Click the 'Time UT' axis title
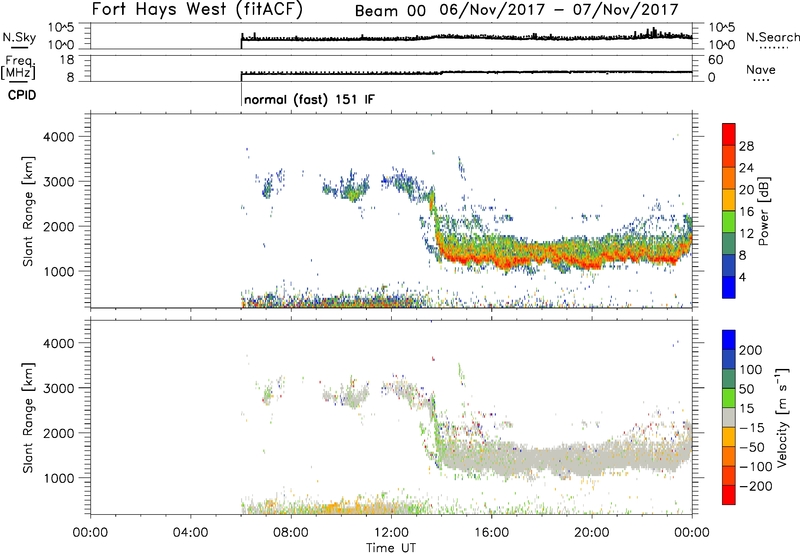 click(x=391, y=548)
